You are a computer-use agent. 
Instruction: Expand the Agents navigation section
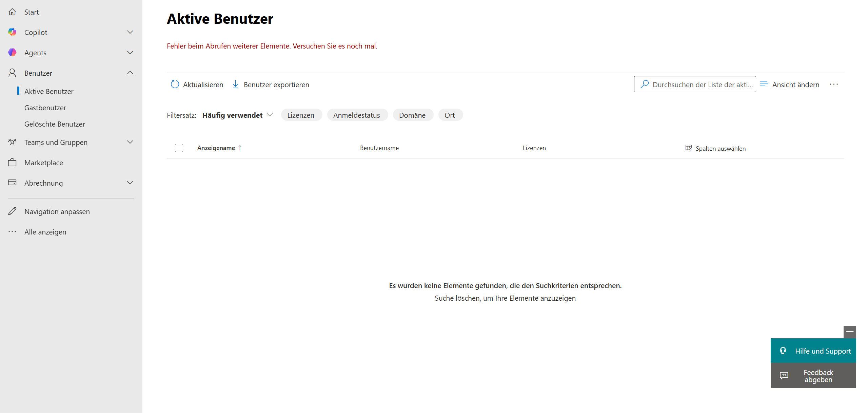(x=130, y=53)
